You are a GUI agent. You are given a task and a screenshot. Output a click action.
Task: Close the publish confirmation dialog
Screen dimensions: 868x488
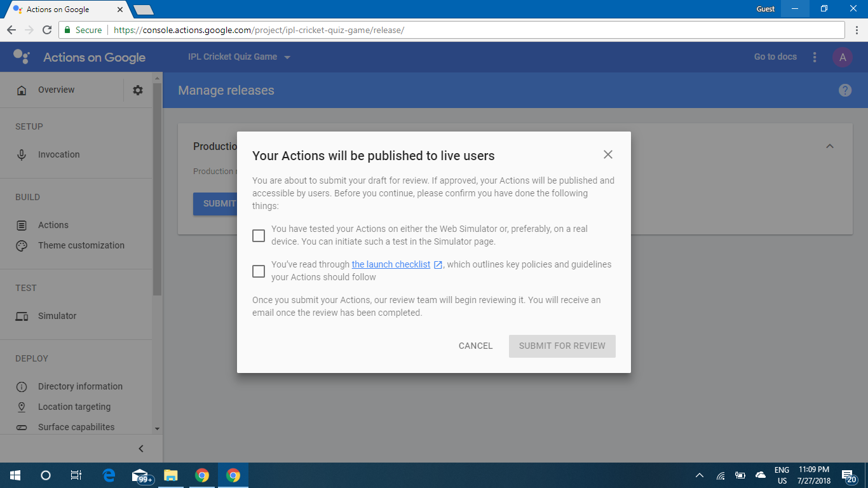[x=608, y=154]
